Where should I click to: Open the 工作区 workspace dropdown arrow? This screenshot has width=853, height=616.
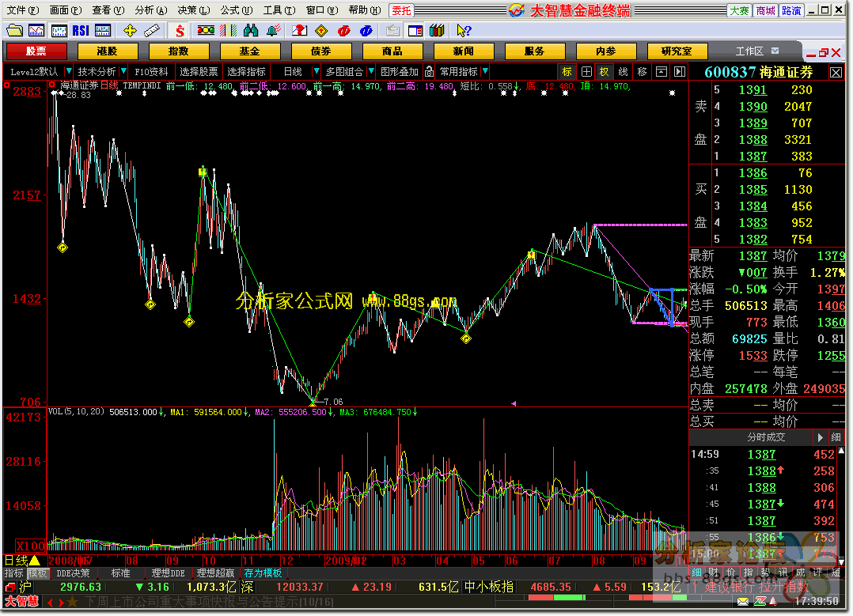coord(775,51)
